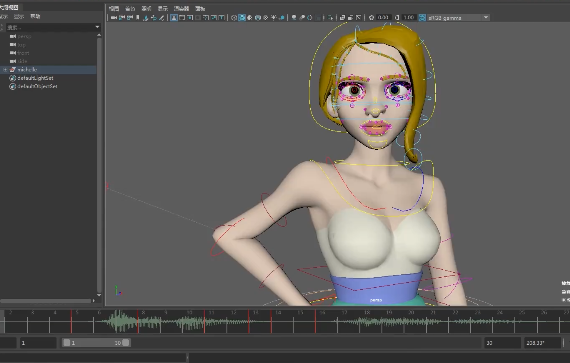Switch viewport to wireframe shading icon
The width and height of the screenshot is (570, 363).
(234, 17)
